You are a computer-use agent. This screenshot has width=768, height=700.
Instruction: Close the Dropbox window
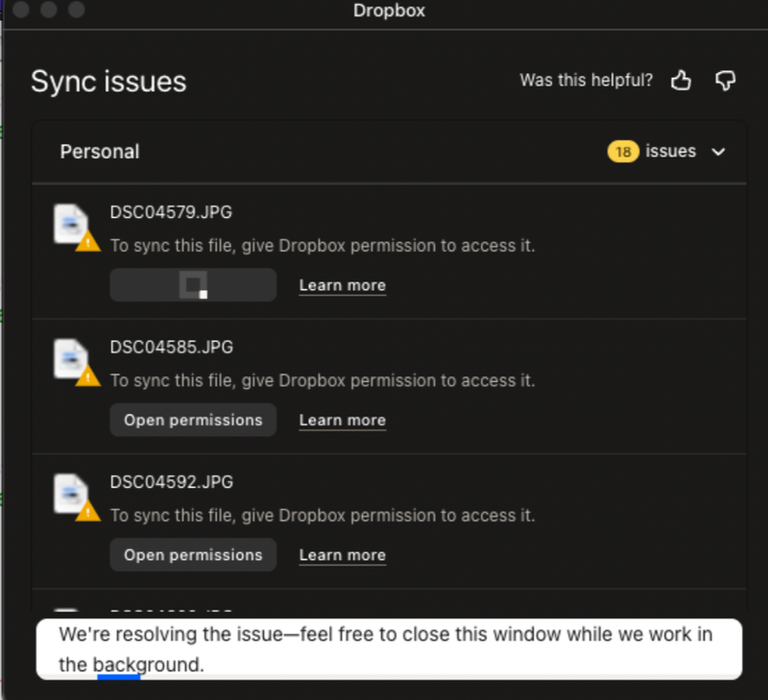20,11
